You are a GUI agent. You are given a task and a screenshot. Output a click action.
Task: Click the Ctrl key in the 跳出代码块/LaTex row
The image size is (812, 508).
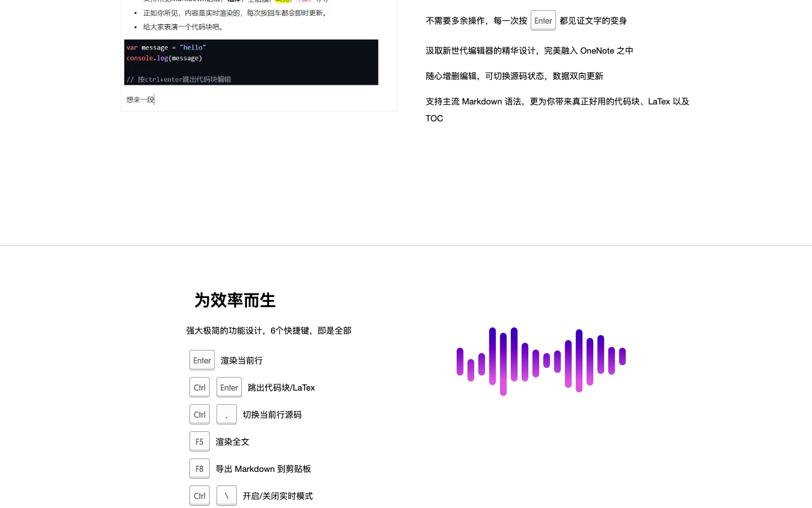[200, 388]
